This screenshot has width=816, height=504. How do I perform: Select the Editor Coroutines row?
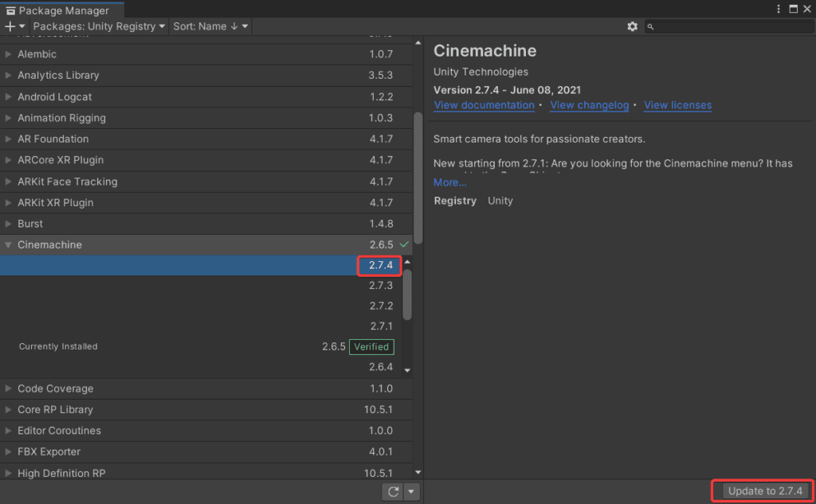tap(206, 431)
